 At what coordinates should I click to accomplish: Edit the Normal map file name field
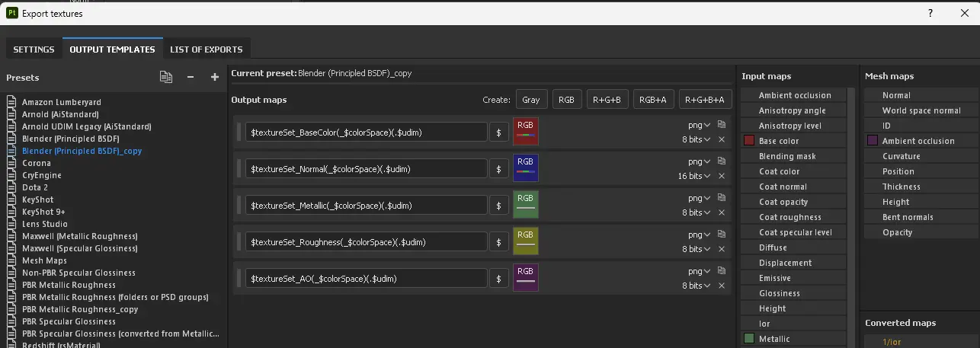(367, 169)
